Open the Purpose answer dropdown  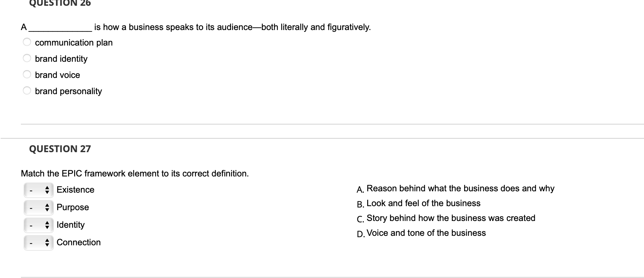tap(38, 207)
